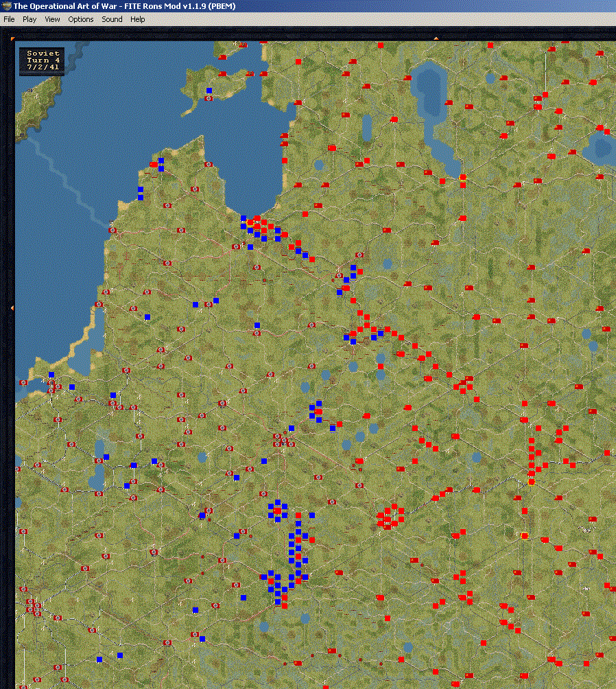This screenshot has height=689, width=616.
Task: Select yellow-ringed unit on gulf's southern shore
Action: tap(250, 223)
